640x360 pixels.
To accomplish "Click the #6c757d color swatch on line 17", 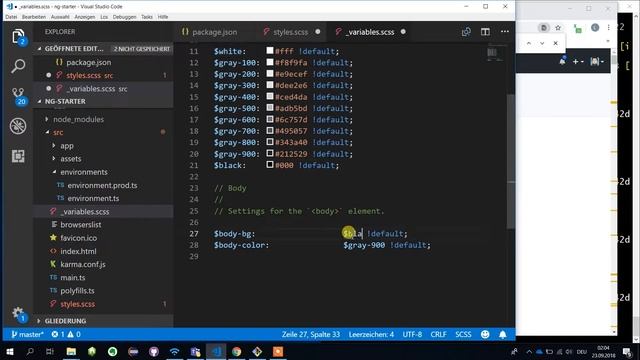I will 270,119.
